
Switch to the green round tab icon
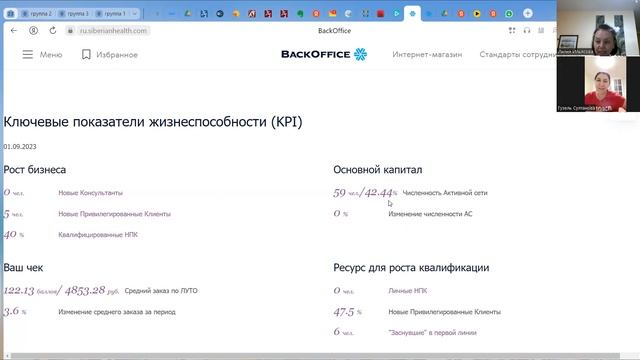pos(300,13)
